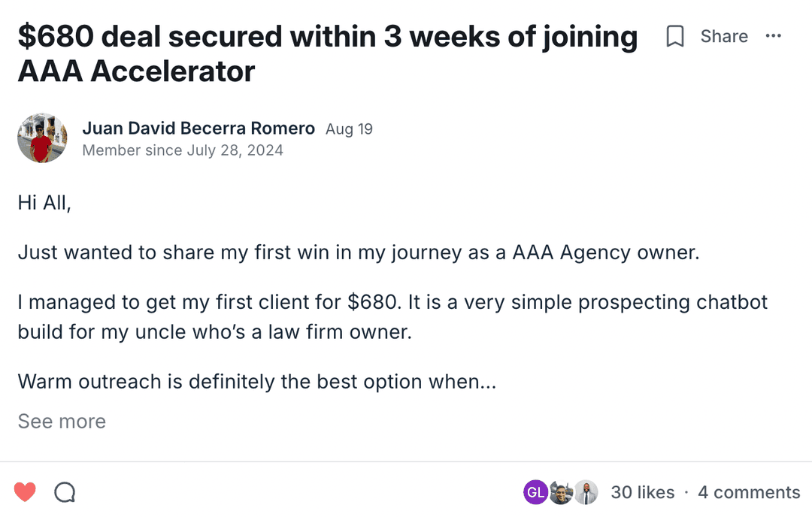Open Juan David's profile photo

42,138
